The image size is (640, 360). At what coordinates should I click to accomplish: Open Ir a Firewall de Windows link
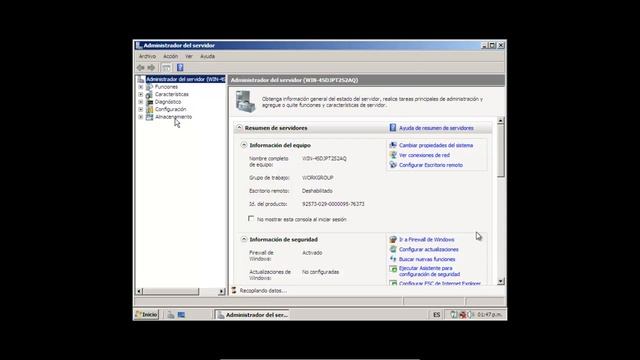coord(427,240)
